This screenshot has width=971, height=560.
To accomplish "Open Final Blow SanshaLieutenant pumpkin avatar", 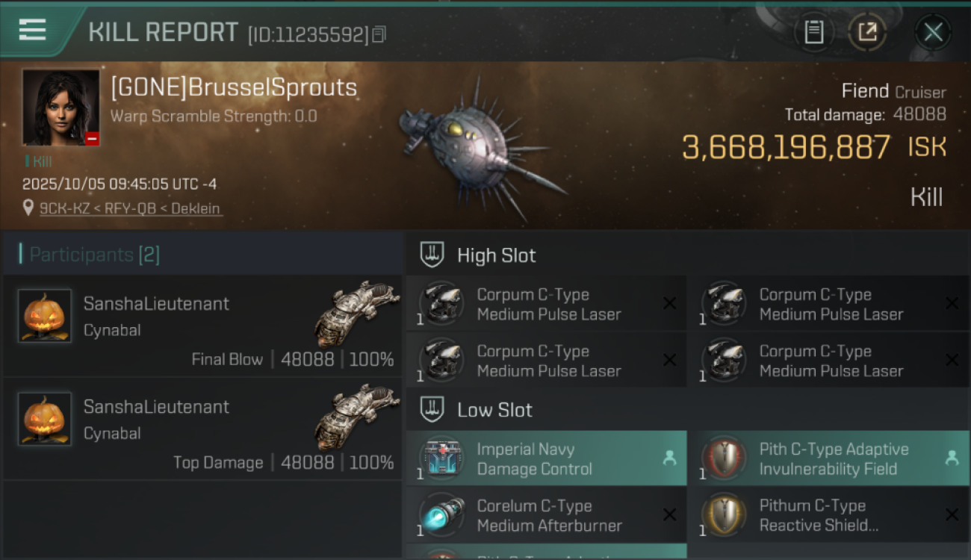I will click(45, 316).
